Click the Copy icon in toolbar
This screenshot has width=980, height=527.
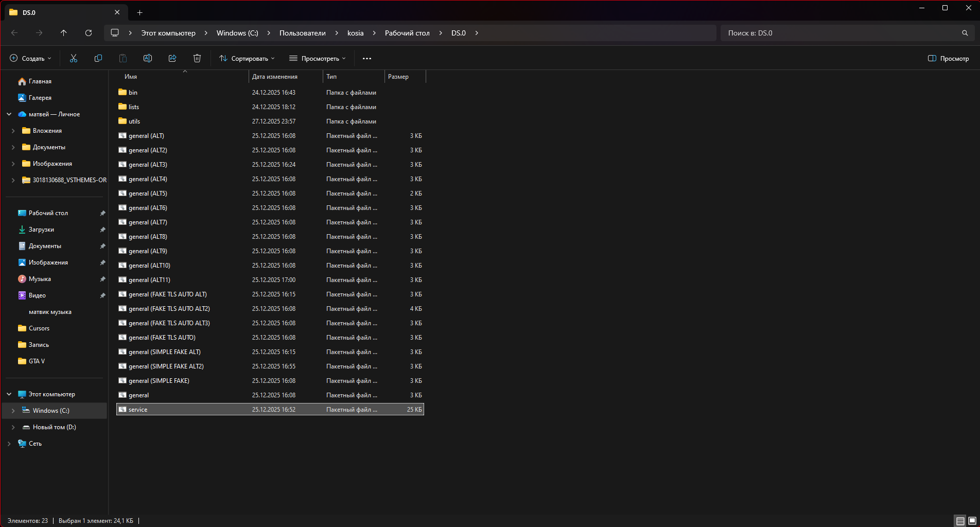tap(98, 59)
